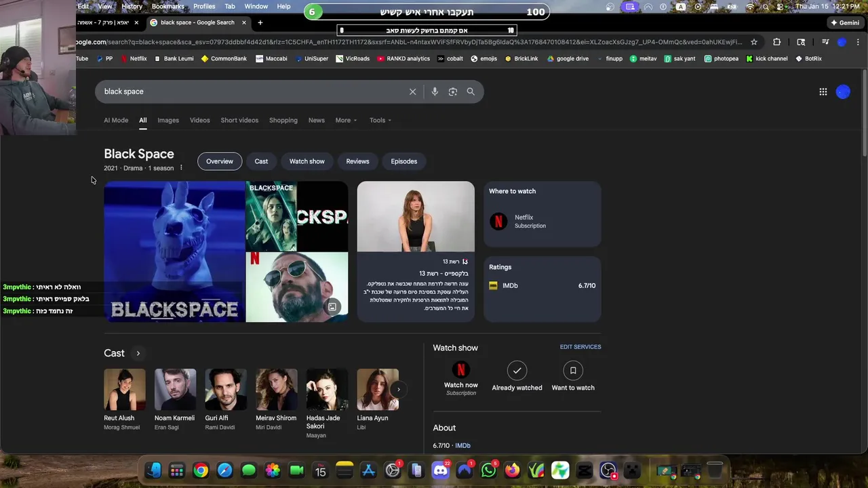
Task: Open Reut Alush cast photo
Action: [x=125, y=390]
